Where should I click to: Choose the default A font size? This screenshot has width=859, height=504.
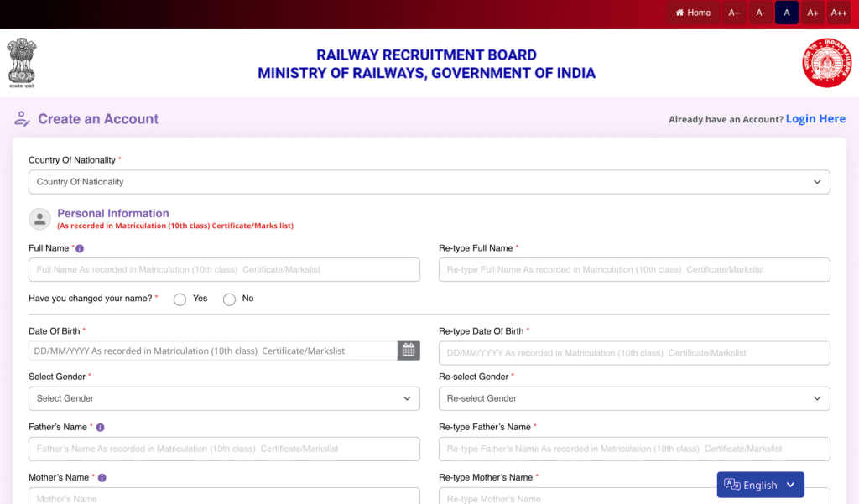tap(786, 13)
